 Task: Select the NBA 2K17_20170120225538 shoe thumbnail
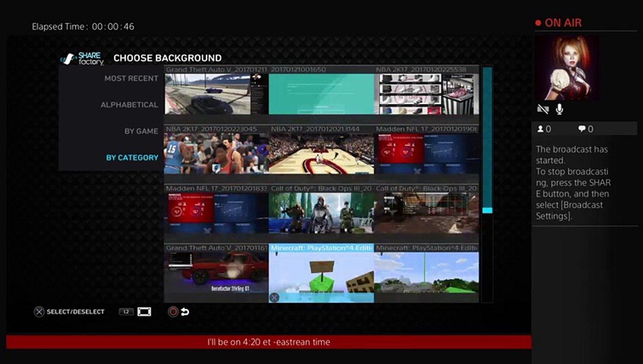[427, 94]
